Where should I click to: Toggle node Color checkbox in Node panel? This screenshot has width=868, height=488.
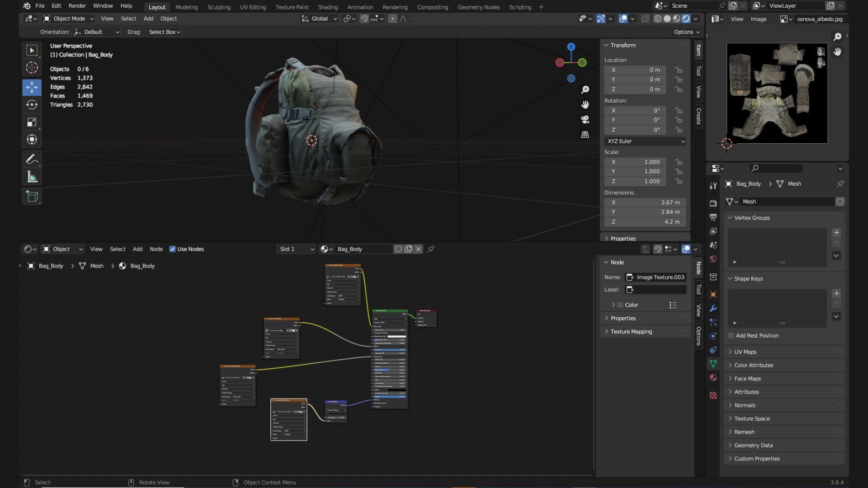(x=620, y=305)
